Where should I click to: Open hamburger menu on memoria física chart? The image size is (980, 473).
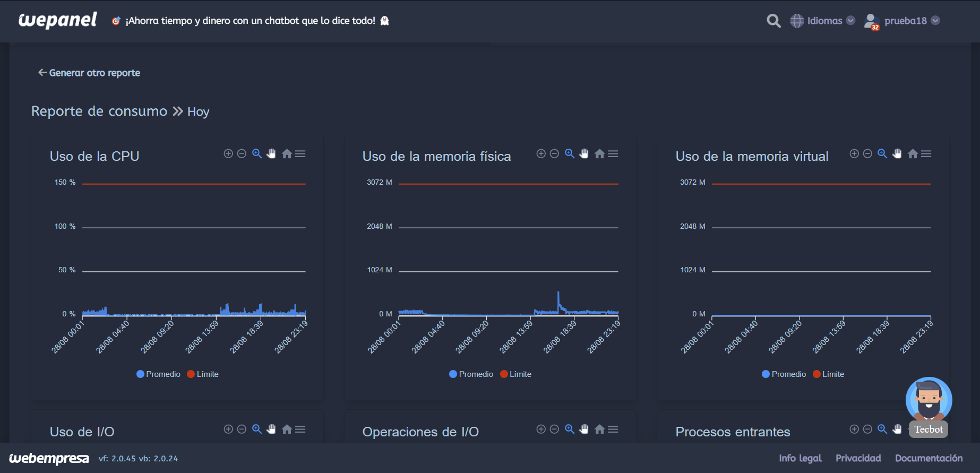tap(613, 154)
